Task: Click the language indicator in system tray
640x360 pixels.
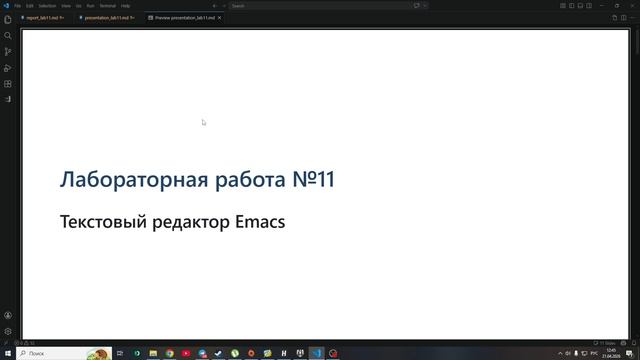Action: [x=594, y=353]
